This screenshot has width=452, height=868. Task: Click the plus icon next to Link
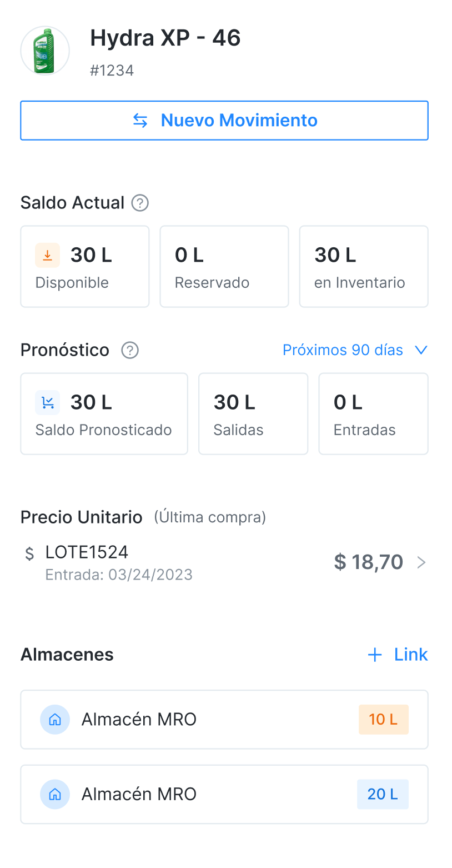point(375,655)
